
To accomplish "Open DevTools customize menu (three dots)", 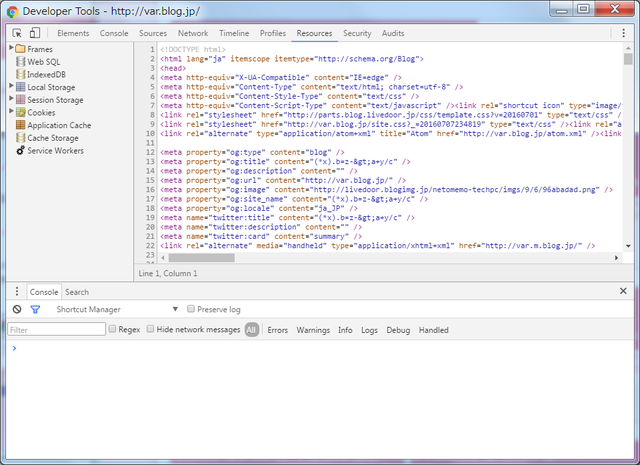I will tap(623, 33).
